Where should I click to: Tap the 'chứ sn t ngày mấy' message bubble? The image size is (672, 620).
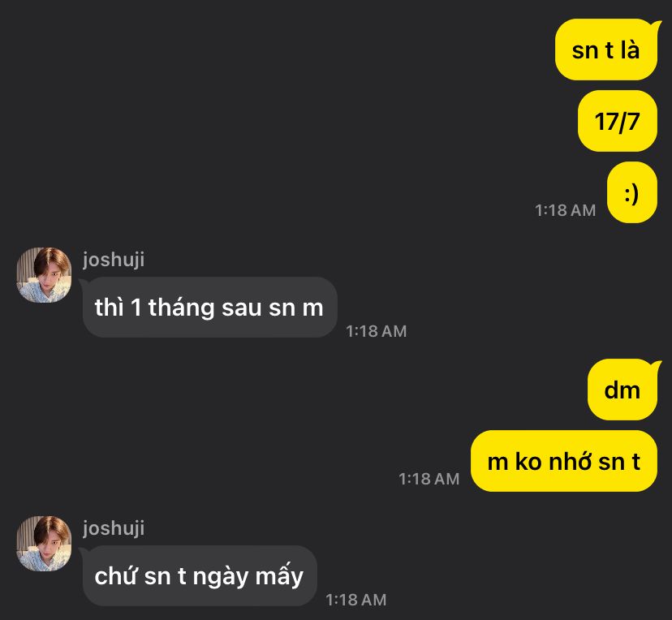click(x=200, y=575)
